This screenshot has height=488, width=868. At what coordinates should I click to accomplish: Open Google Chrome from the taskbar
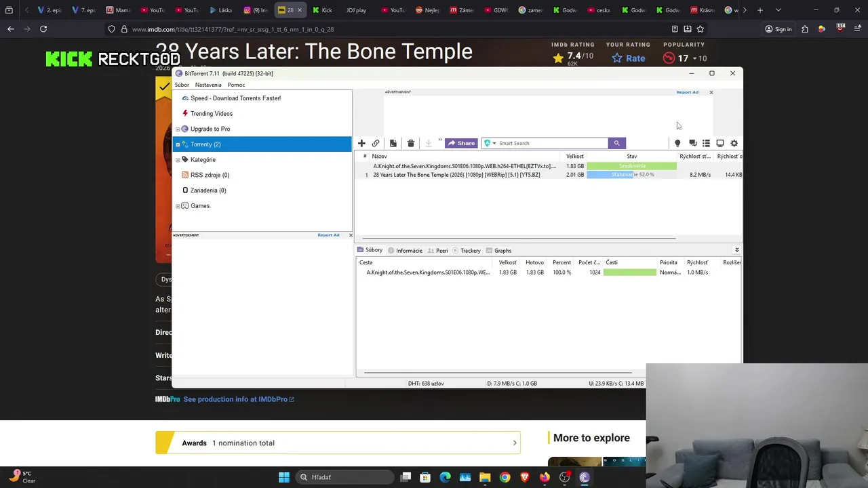pyautogui.click(x=505, y=477)
